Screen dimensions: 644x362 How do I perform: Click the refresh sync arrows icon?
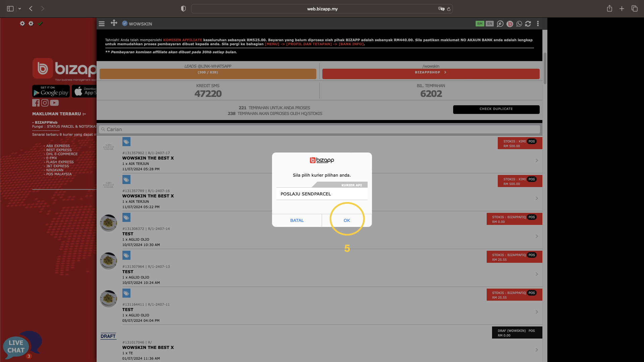(x=528, y=24)
